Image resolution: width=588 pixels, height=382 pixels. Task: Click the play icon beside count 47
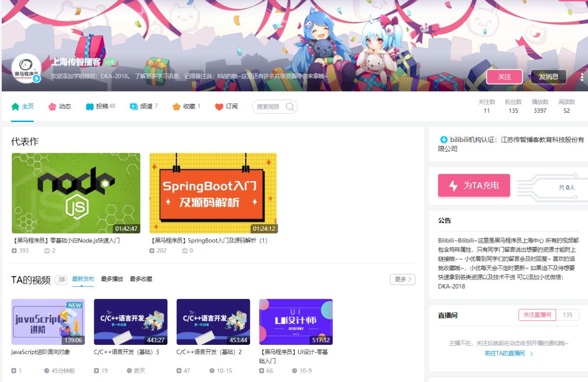180,370
